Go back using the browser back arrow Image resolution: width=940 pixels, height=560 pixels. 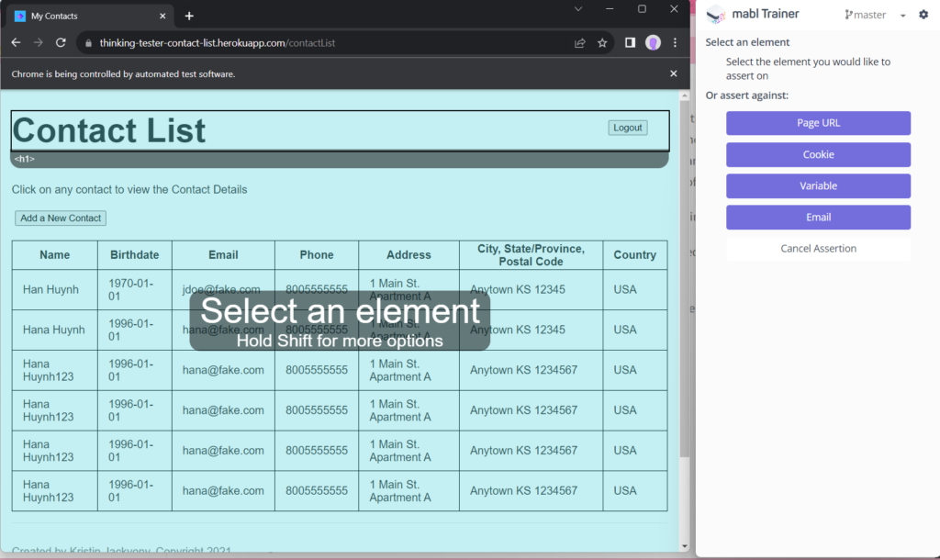(16, 43)
